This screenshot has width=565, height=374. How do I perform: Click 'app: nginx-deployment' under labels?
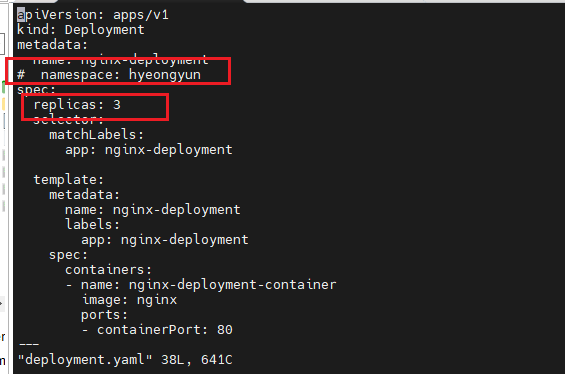point(165,240)
